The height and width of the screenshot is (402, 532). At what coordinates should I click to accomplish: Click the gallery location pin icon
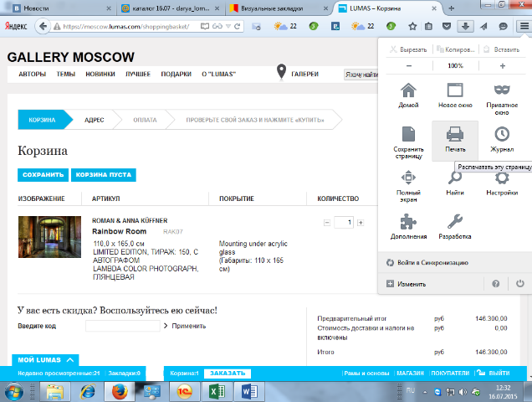281,72
